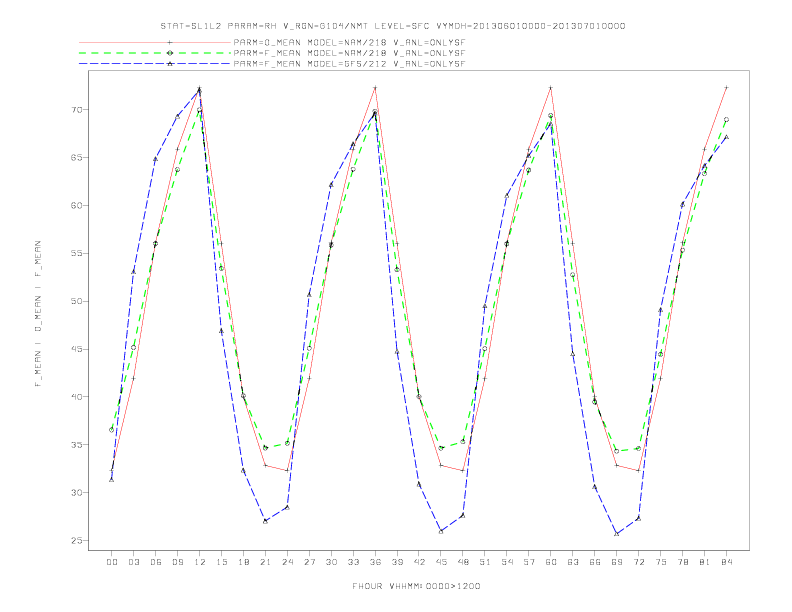Click forecast hour tick 21
Screen dimensions: 792x612
pyautogui.click(x=265, y=562)
